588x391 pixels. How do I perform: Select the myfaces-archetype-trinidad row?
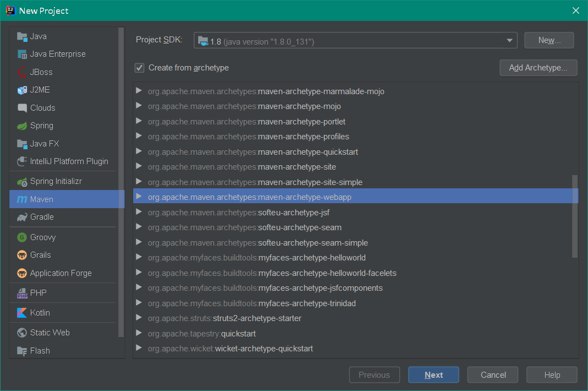[355, 303]
